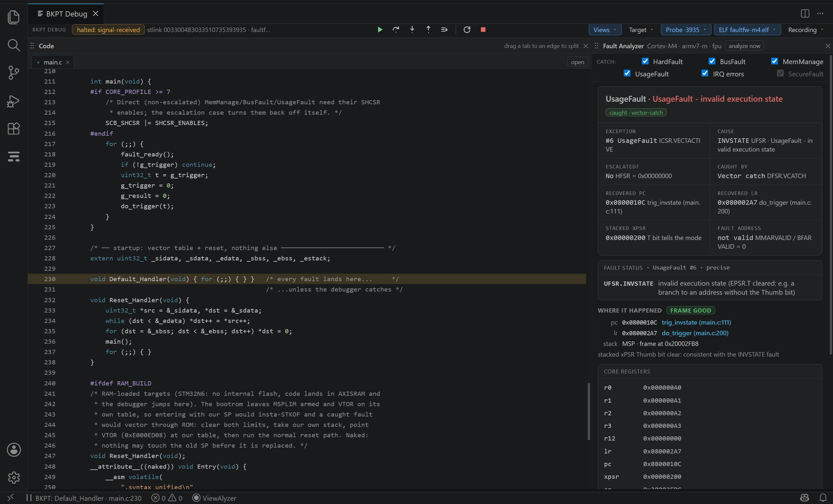Uncheck the IRQ errors catch checkbox
The image size is (833, 504).
(705, 73)
